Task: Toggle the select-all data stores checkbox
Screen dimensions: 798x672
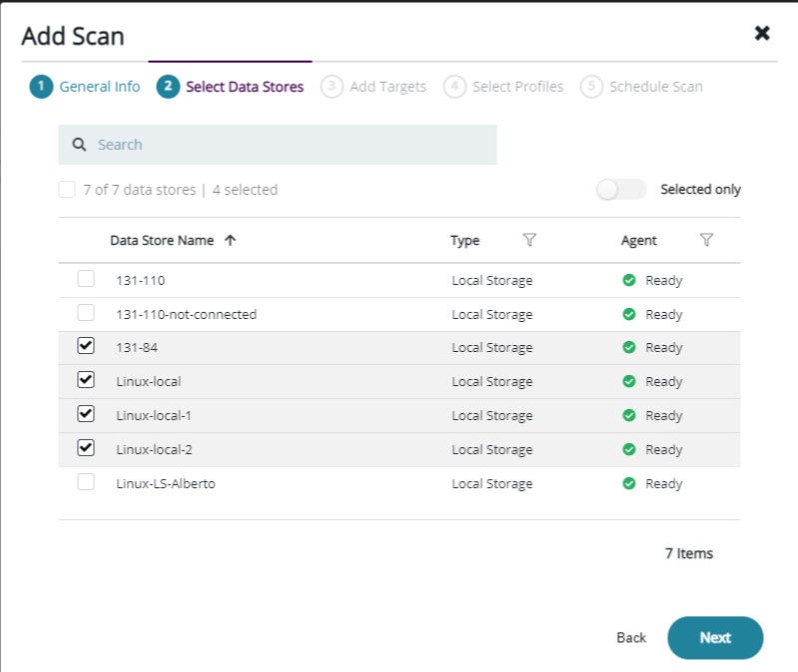Action: tap(66, 189)
